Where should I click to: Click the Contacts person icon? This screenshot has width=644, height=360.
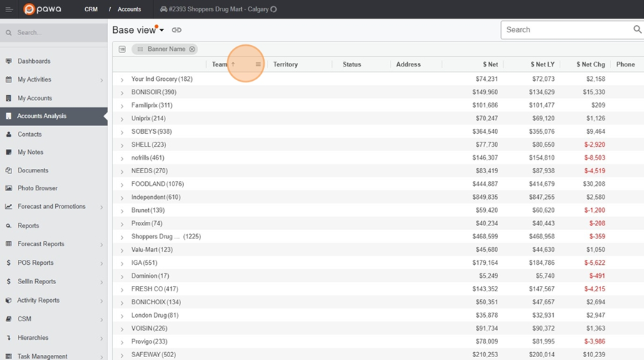click(x=9, y=135)
